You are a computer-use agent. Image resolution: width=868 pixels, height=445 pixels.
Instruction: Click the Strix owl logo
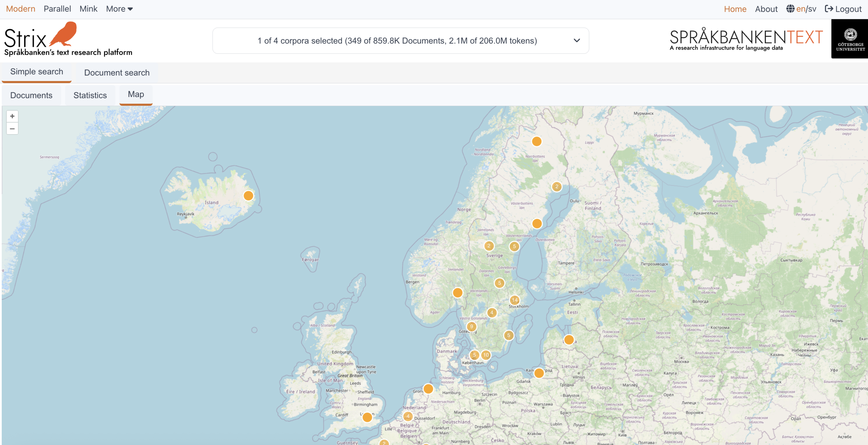pos(63,34)
